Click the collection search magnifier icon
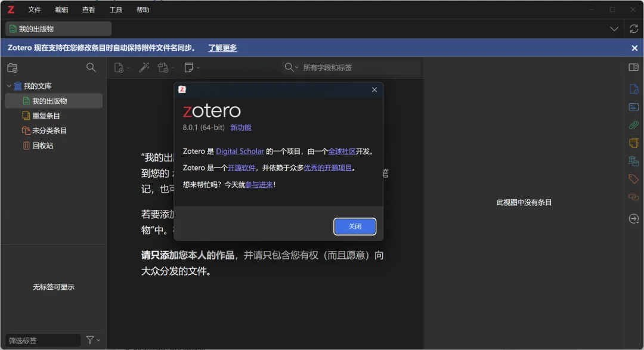This screenshot has height=350, width=644. point(91,67)
